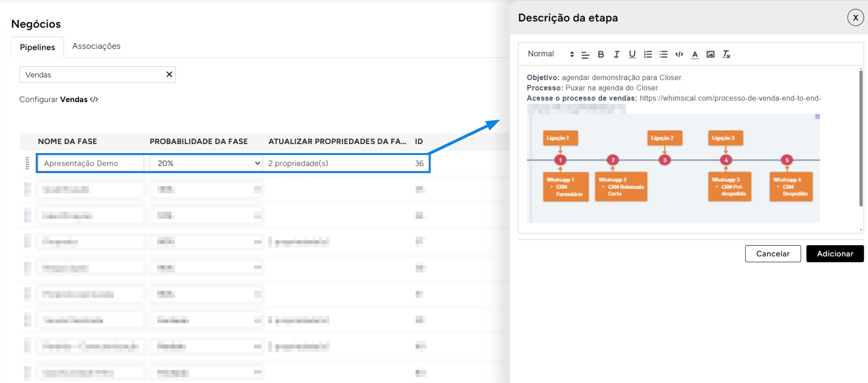The height and width of the screenshot is (383, 868).
Task: Insert an image into the description
Action: coord(710,54)
